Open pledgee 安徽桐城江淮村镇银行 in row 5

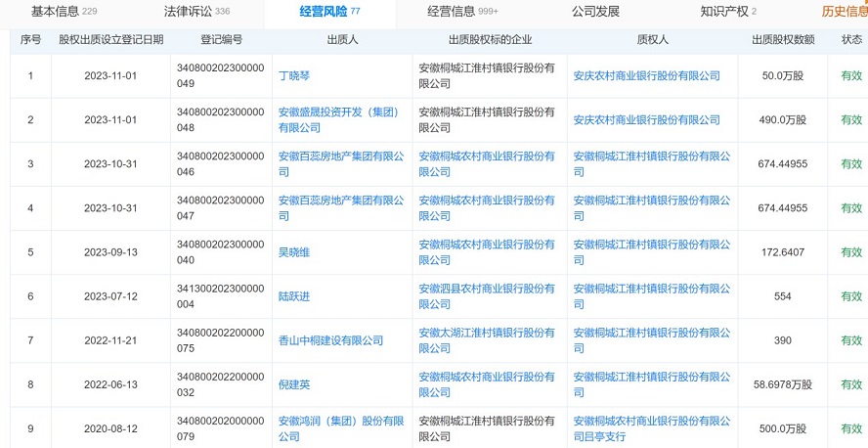coord(652,252)
